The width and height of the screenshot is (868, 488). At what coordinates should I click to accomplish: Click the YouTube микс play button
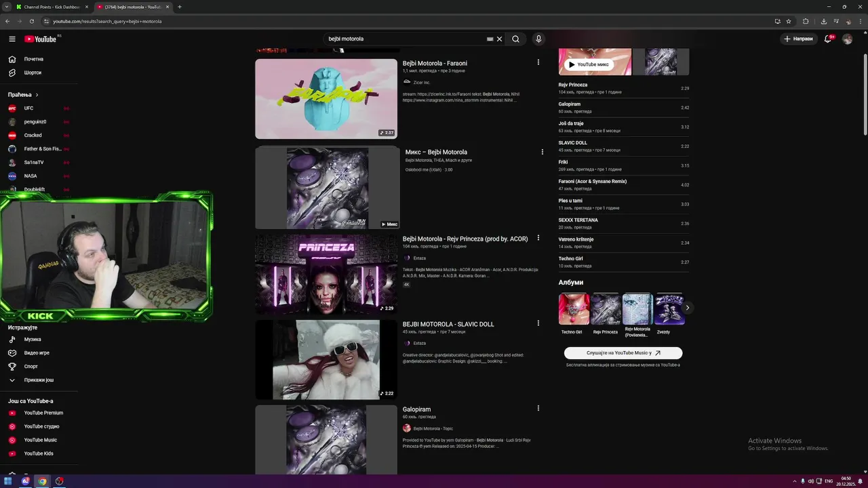point(589,64)
